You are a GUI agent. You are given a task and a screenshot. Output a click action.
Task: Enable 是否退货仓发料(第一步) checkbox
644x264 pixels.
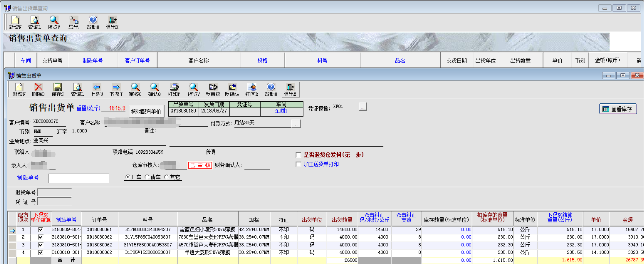point(298,155)
